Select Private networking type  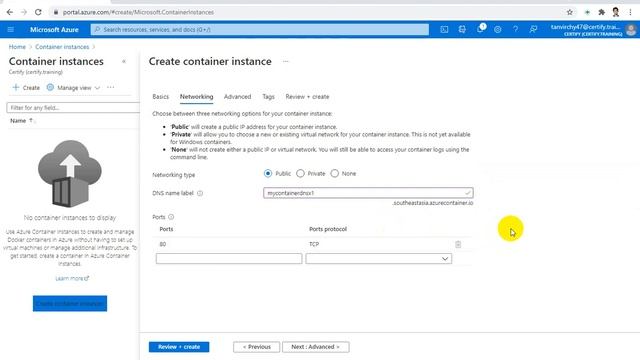[300, 173]
